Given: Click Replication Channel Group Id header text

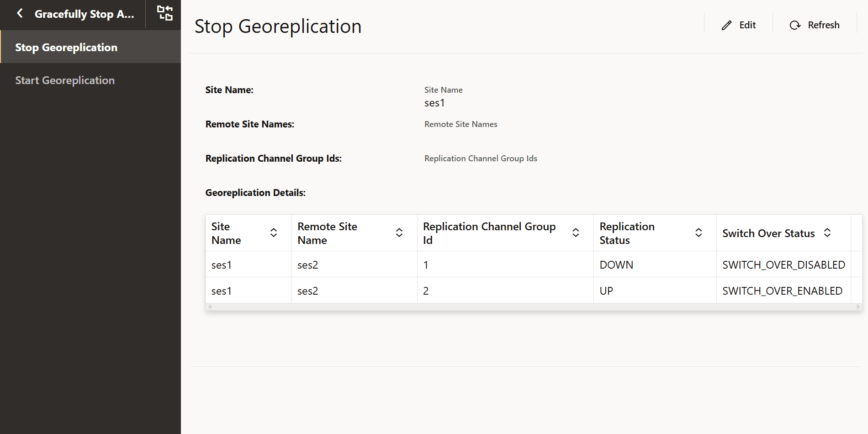Looking at the screenshot, I should tap(489, 233).
